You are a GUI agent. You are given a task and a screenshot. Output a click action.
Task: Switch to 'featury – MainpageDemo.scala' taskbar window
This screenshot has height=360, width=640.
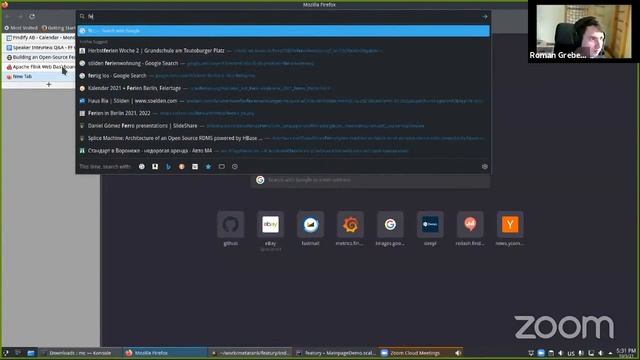point(336,353)
